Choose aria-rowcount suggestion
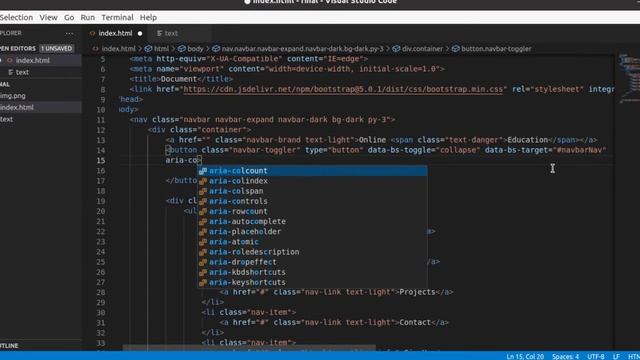This screenshot has width=640, height=360. pyautogui.click(x=313, y=211)
